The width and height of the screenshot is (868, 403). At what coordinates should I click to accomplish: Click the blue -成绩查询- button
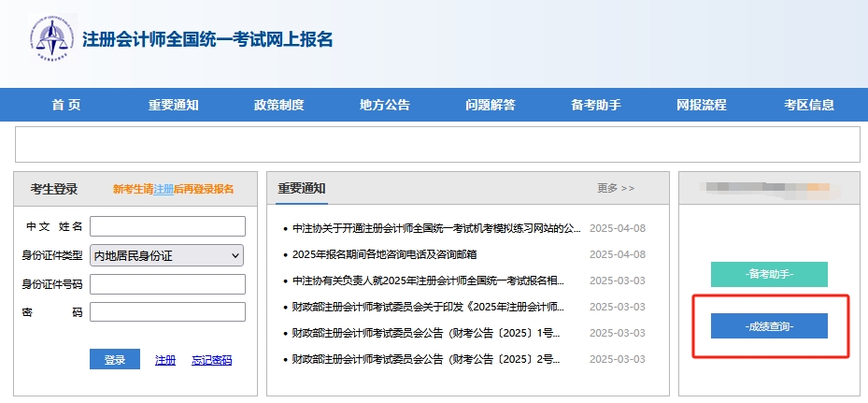pyautogui.click(x=769, y=326)
